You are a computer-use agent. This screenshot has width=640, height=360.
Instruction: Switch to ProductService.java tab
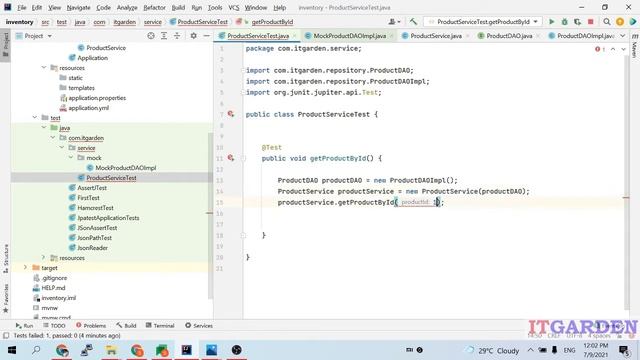(x=436, y=36)
